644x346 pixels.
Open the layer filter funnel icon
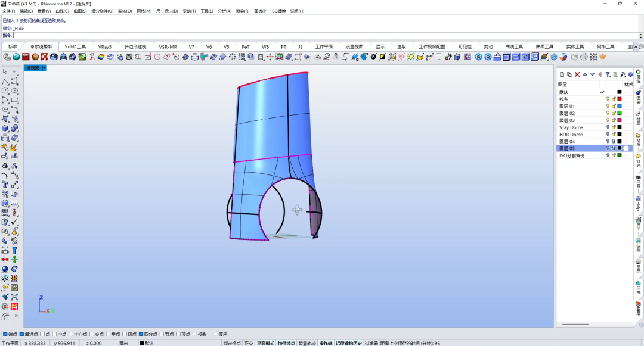(x=608, y=74)
